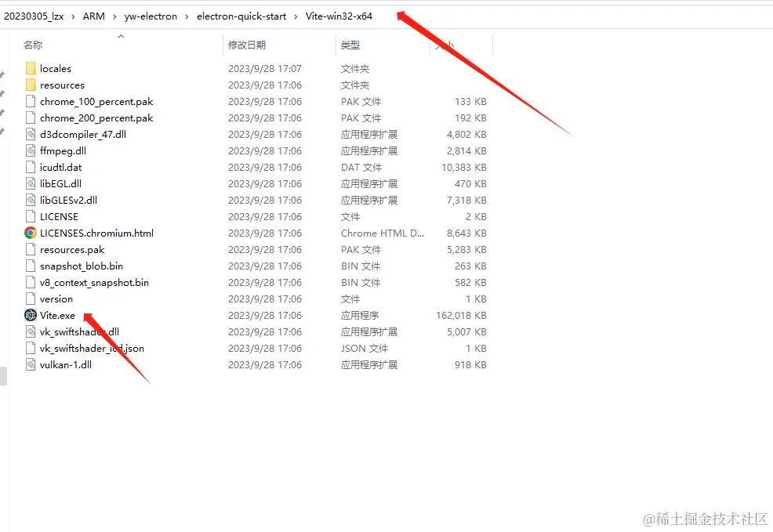Sort by the 修改日期 column header

point(247,45)
